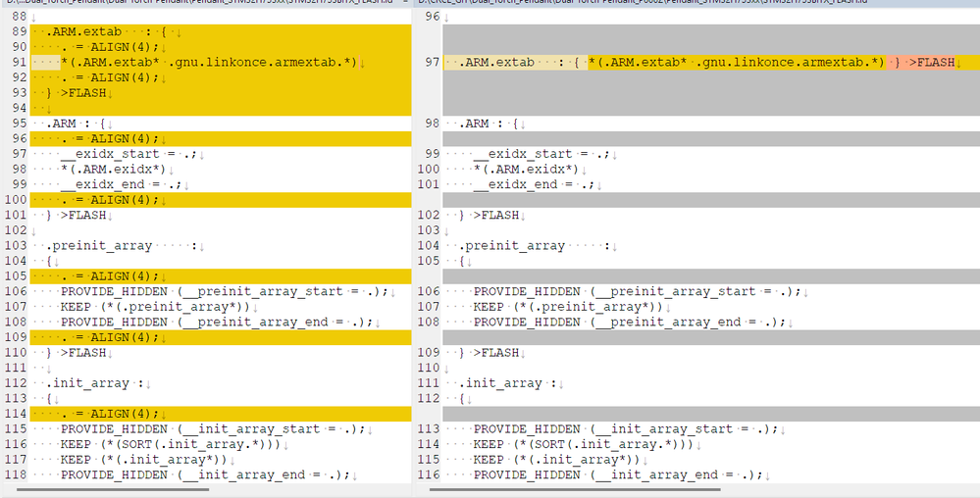Click line number 116 in right pane gutter
This screenshot has width=980, height=498.
429,474
